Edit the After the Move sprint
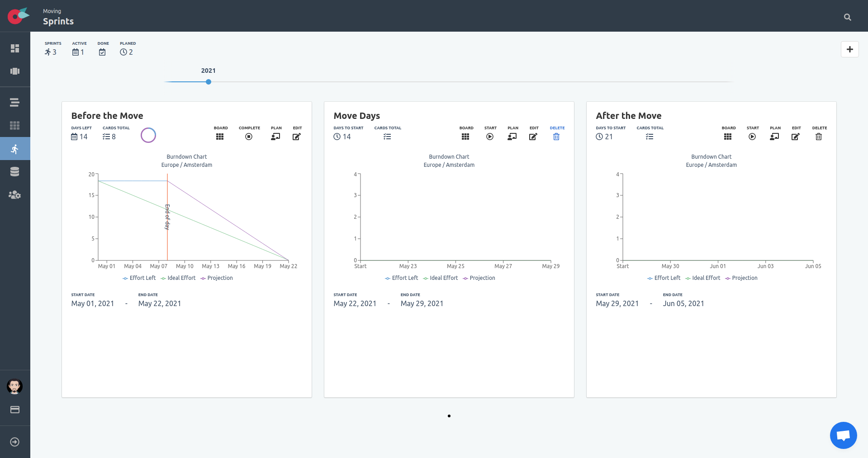 796,134
